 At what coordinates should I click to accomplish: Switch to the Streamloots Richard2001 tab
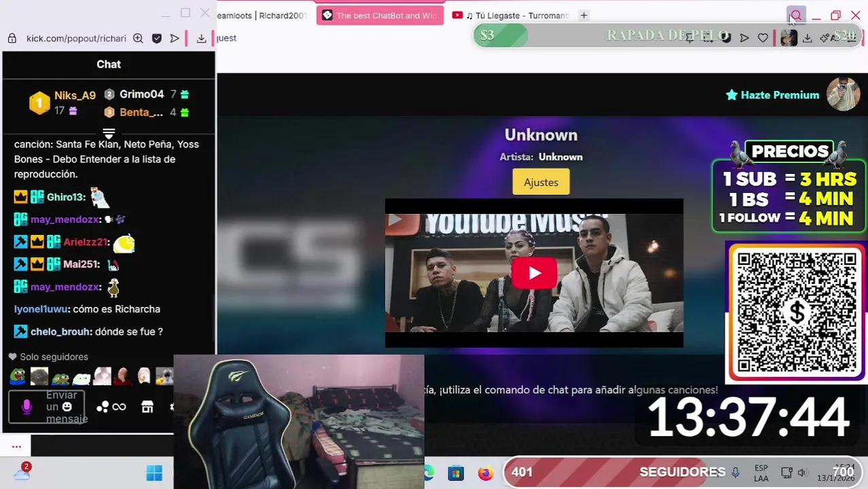coord(262,16)
